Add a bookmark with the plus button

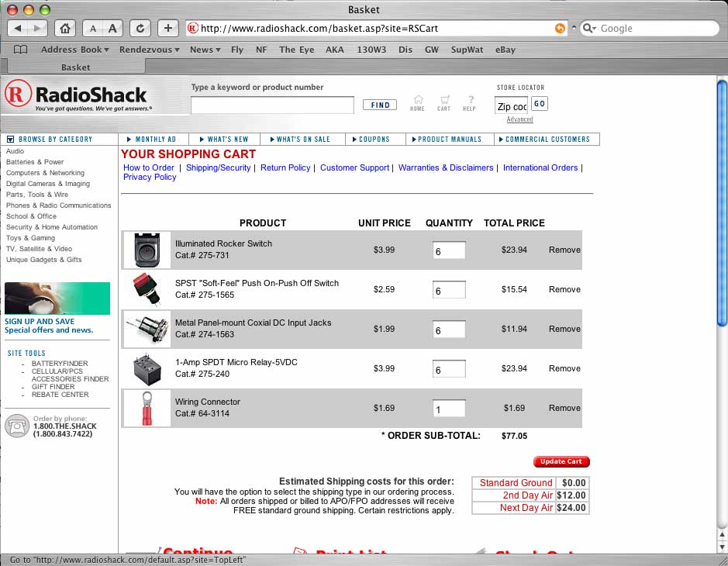pyautogui.click(x=168, y=29)
